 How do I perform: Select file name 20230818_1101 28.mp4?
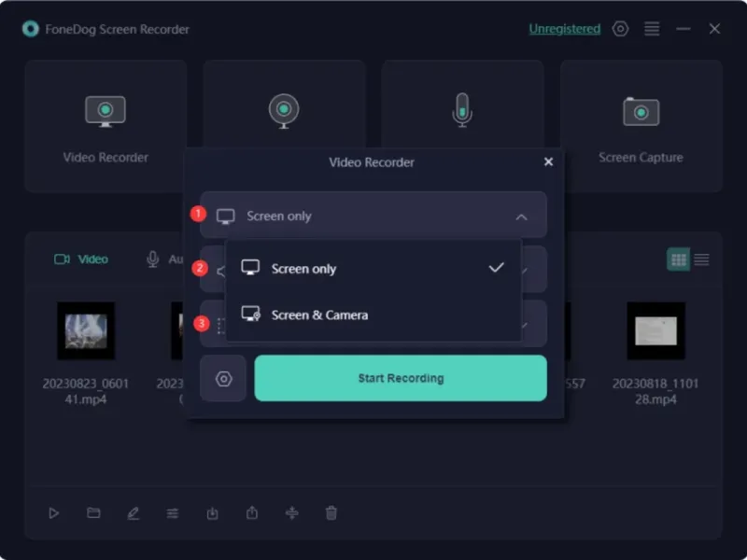click(x=655, y=391)
